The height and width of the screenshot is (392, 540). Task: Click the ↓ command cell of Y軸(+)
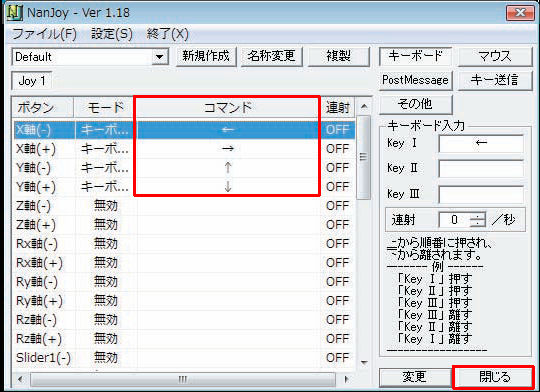tap(228, 187)
